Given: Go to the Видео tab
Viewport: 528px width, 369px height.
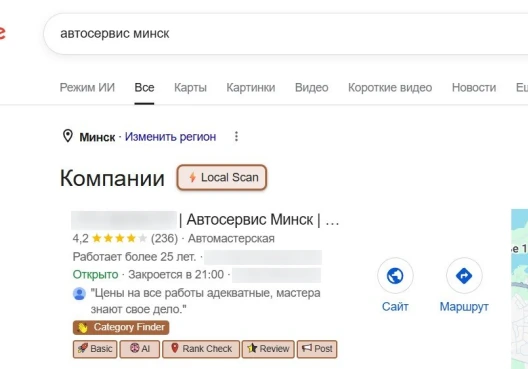Looking at the screenshot, I should click(311, 88).
